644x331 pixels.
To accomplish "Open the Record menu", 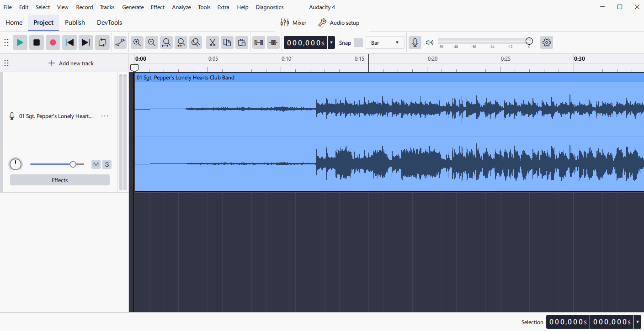I will point(85,7).
